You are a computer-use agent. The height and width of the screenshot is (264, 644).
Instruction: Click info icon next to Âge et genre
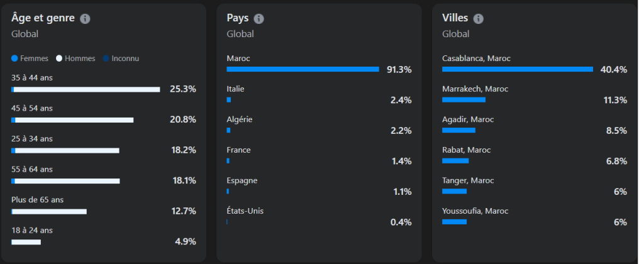click(86, 19)
